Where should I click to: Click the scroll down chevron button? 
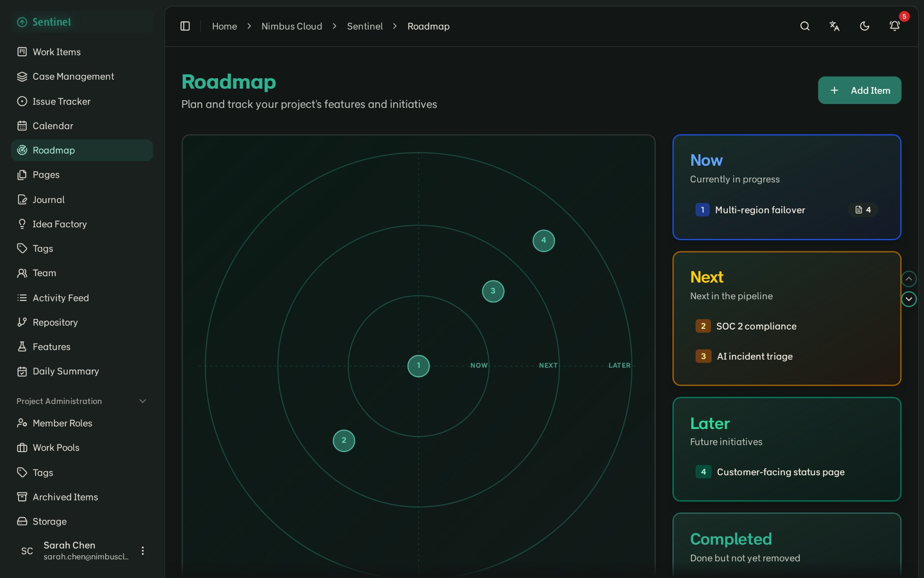[x=909, y=299]
